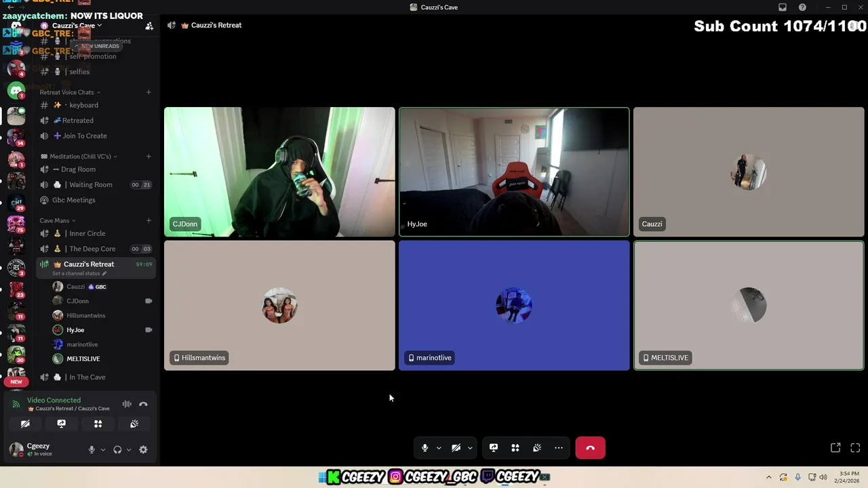Open soundboard from call control bar
868x488 pixels.
click(537, 448)
